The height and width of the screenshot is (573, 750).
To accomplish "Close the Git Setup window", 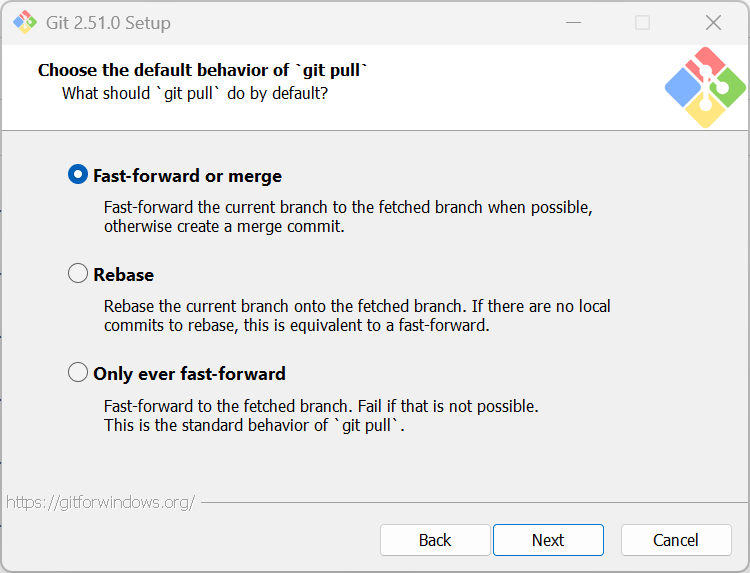I will point(713,22).
